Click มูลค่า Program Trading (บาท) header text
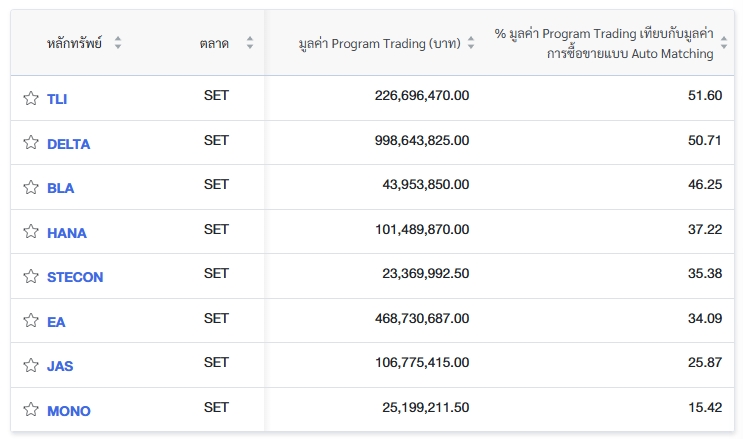This screenshot has height=439, width=743. [x=380, y=44]
